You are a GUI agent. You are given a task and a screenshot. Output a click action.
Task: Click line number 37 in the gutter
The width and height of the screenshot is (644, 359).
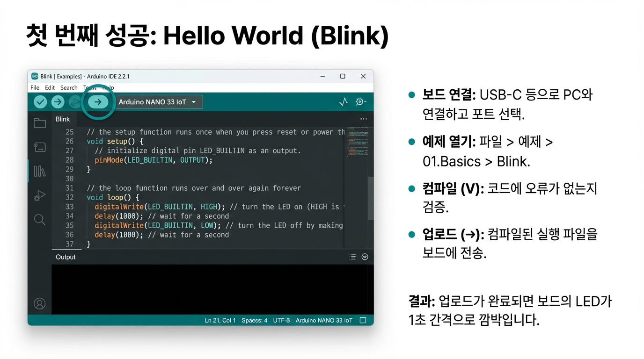(x=69, y=244)
